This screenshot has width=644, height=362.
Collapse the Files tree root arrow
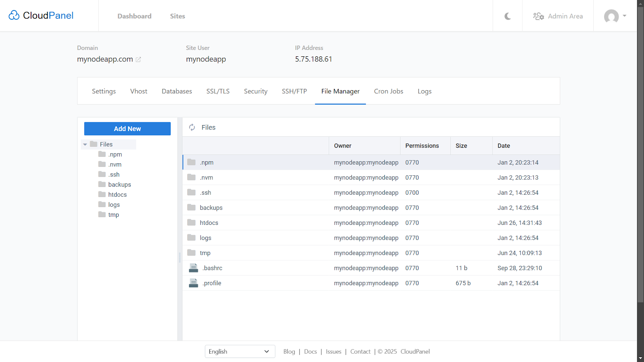point(85,144)
